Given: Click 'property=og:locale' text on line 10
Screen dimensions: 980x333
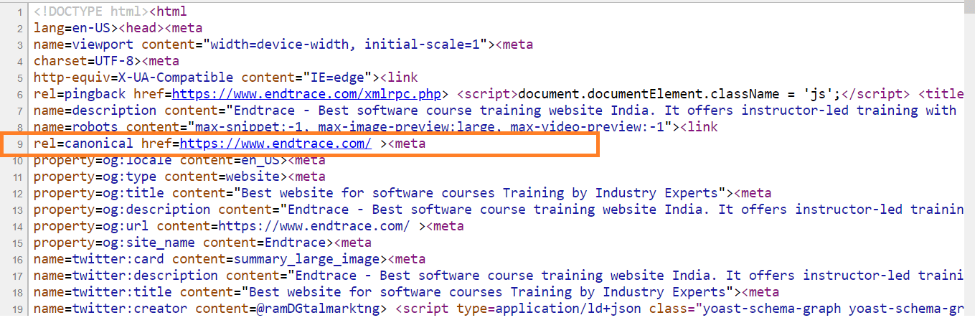Looking at the screenshot, I should (103, 160).
